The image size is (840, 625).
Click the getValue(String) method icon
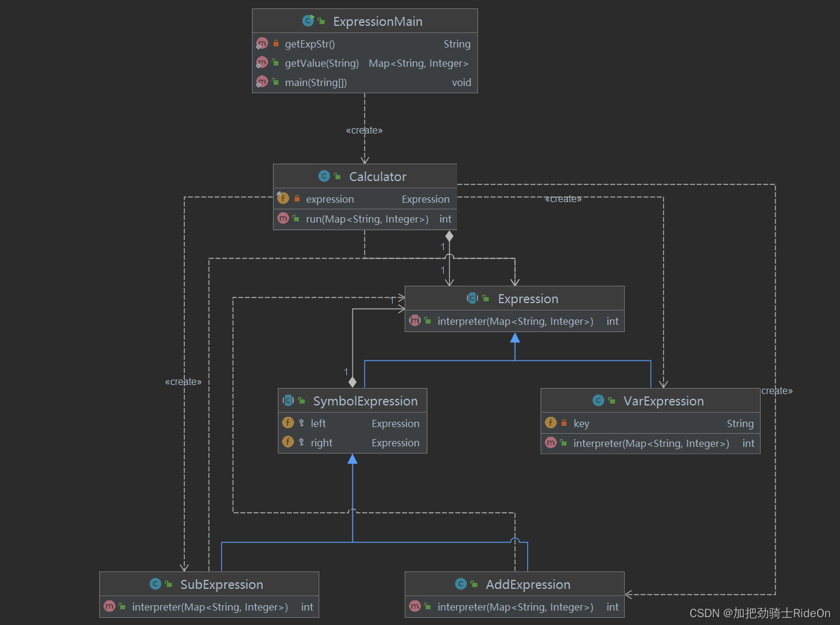tap(262, 63)
